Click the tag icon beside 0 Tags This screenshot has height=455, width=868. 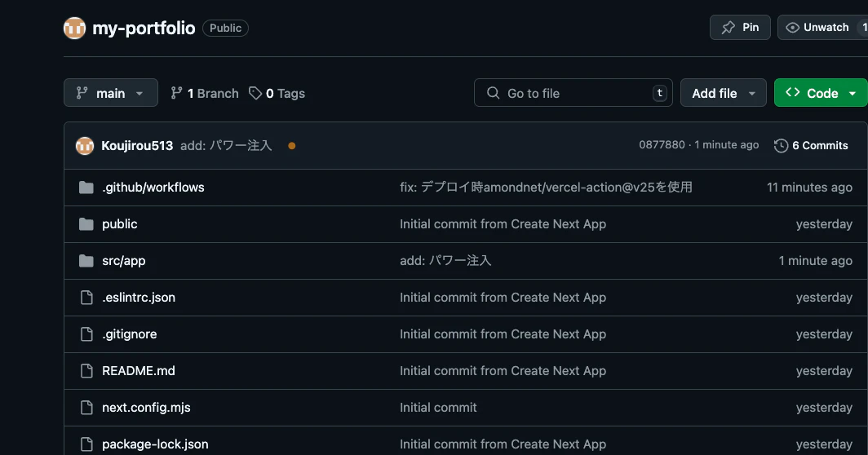(255, 93)
